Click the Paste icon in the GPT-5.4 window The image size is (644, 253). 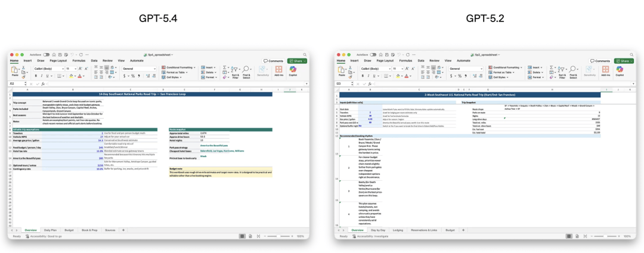click(x=16, y=71)
